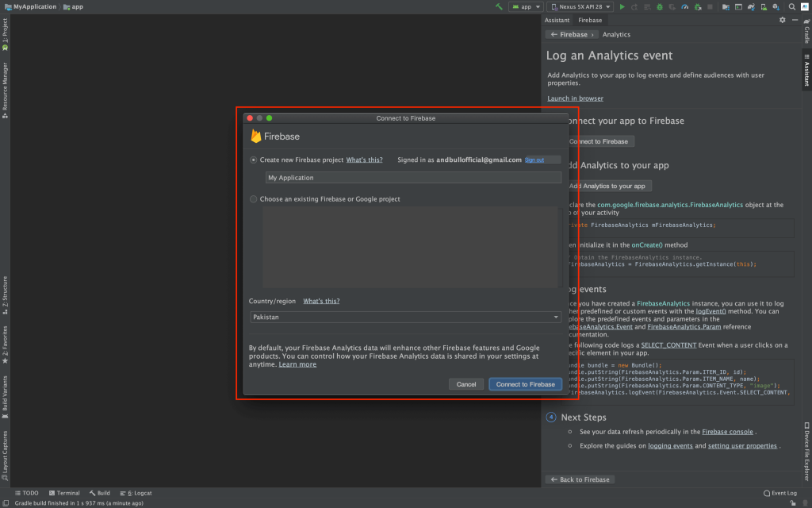This screenshot has height=508, width=812.
Task: Click the app module breadcrumb
Action: point(74,6)
